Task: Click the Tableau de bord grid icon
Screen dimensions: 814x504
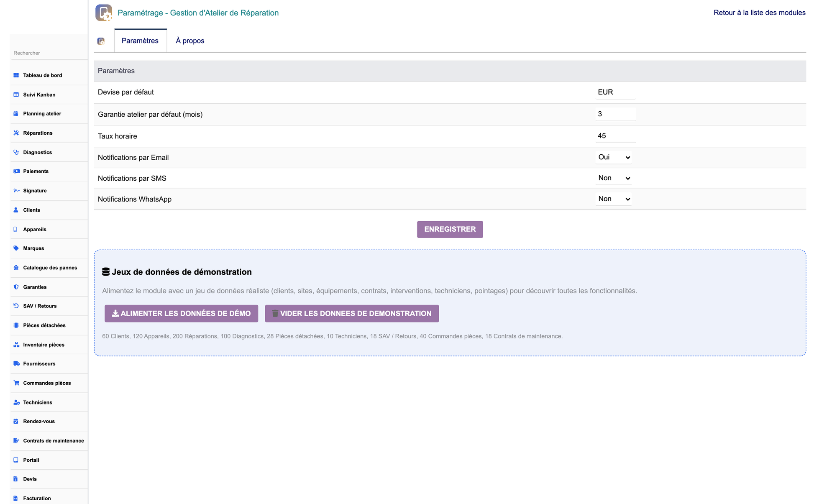Action: 16,75
